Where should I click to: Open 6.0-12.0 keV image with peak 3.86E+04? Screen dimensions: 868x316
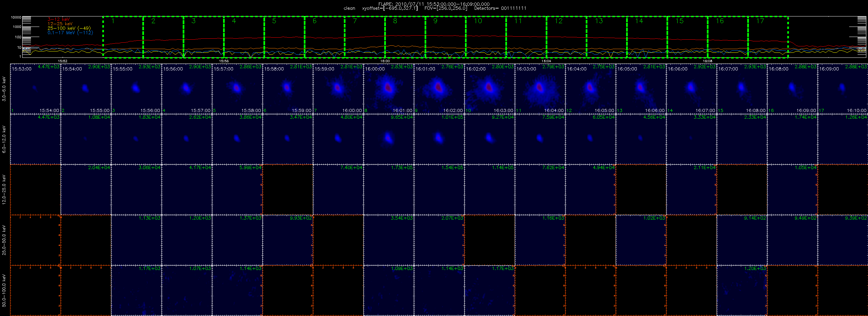237,139
